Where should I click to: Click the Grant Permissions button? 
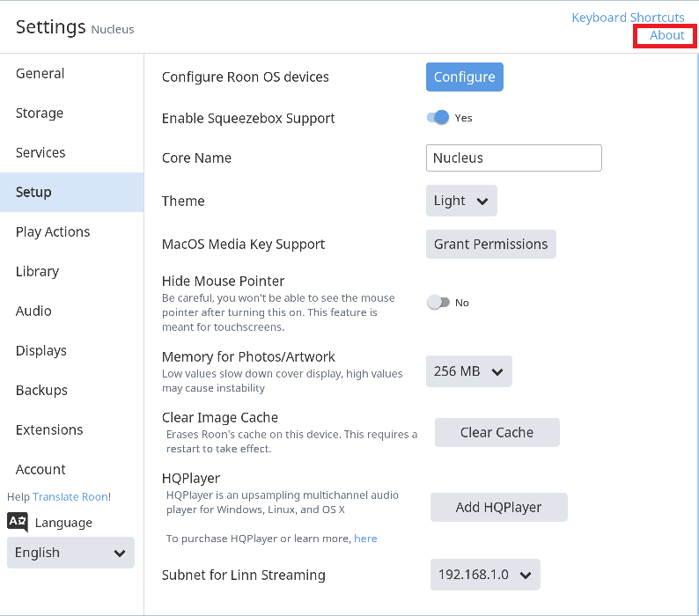coord(490,245)
